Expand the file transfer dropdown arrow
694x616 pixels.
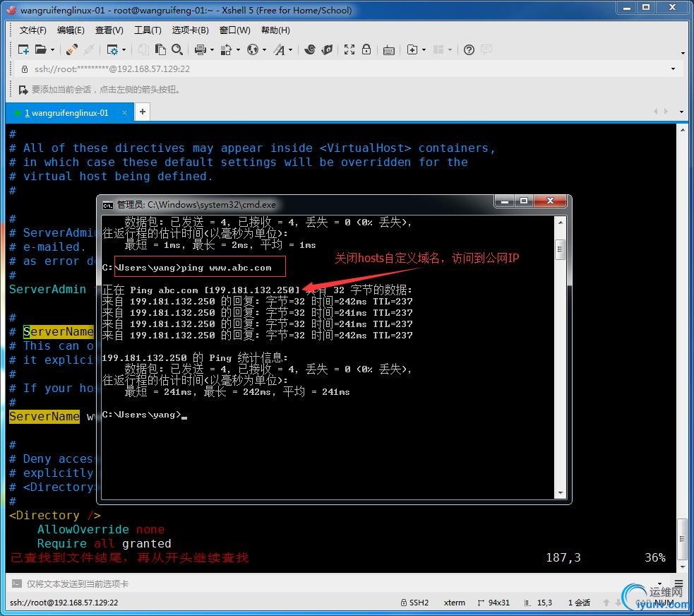[x=238, y=49]
